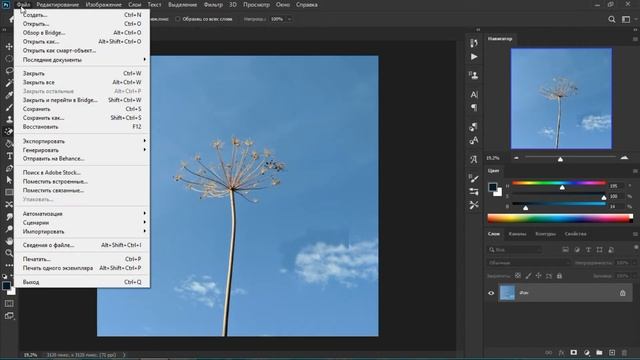Expand 'Последние документы' submenu
The width and height of the screenshot is (640, 360).
pyautogui.click(x=82, y=60)
